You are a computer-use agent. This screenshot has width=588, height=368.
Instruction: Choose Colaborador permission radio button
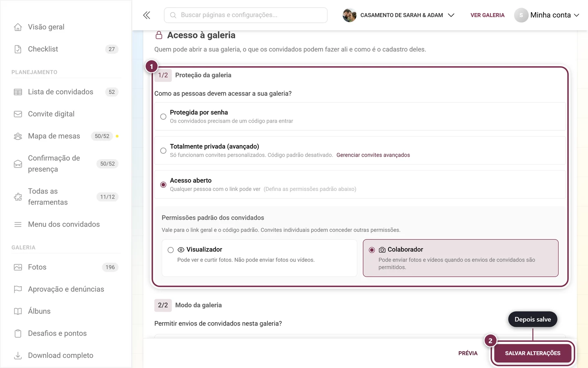(x=372, y=250)
